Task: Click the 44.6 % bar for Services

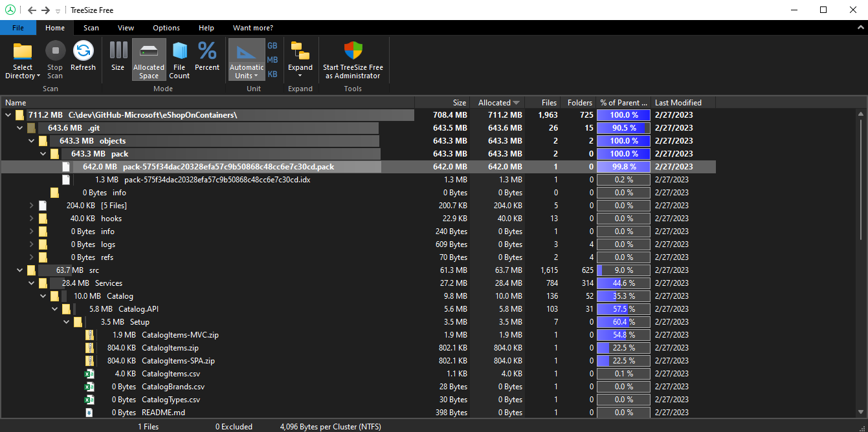Action: (x=623, y=283)
